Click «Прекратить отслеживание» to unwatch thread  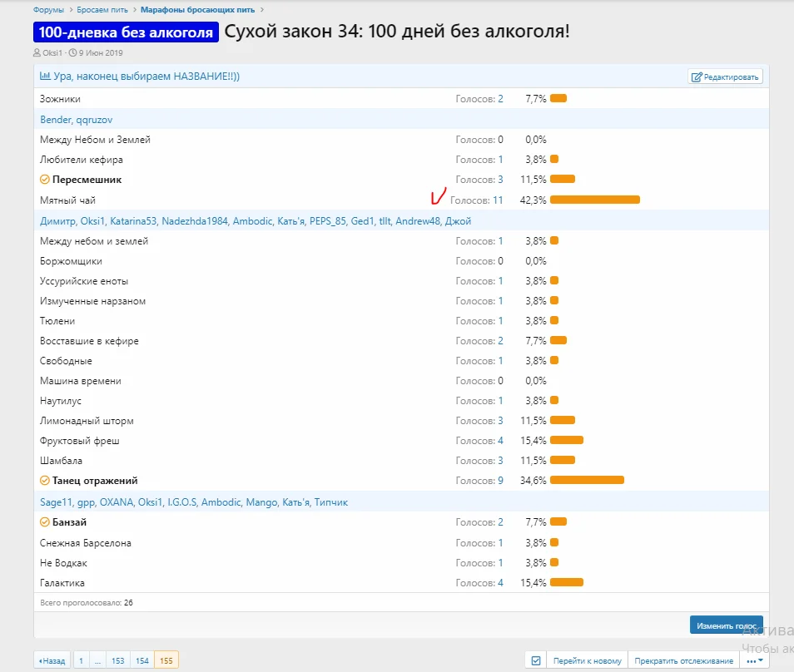pos(683,660)
